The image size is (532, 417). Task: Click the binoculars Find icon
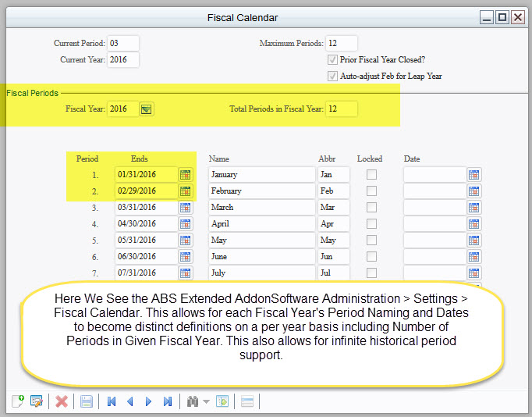point(192,401)
